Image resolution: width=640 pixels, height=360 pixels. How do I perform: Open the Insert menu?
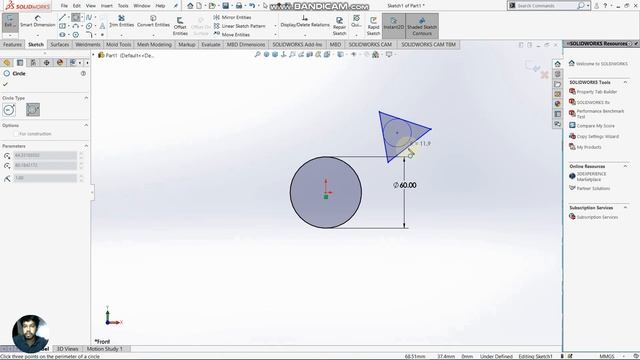107,6
